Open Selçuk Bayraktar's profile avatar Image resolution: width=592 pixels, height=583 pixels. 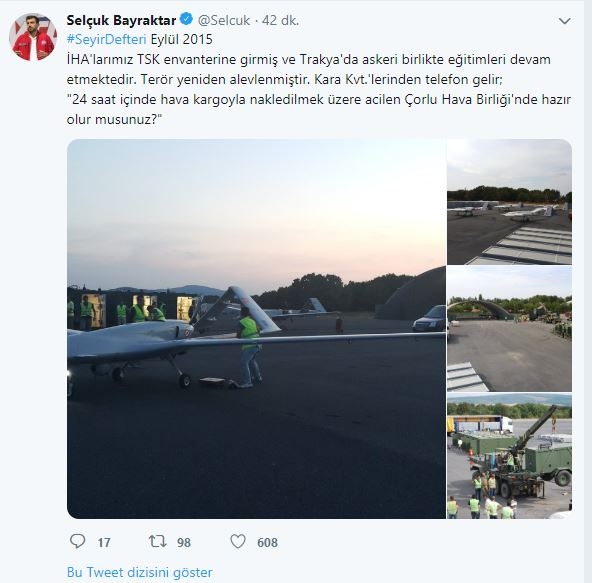pyautogui.click(x=33, y=37)
